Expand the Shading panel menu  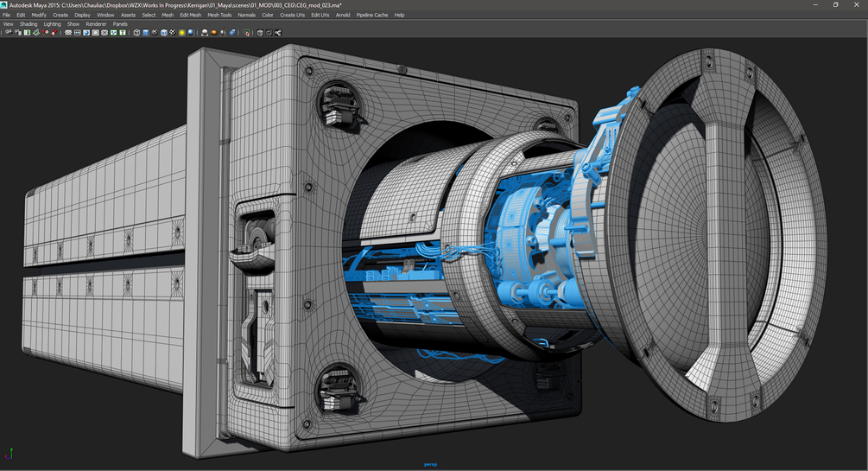pos(29,24)
